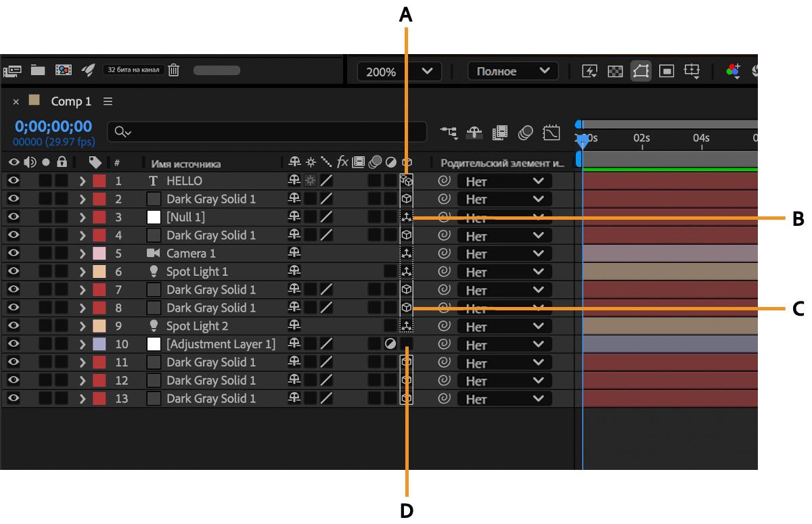Click the new composition icon
Viewport: 812px width, 524px height.
[64, 70]
